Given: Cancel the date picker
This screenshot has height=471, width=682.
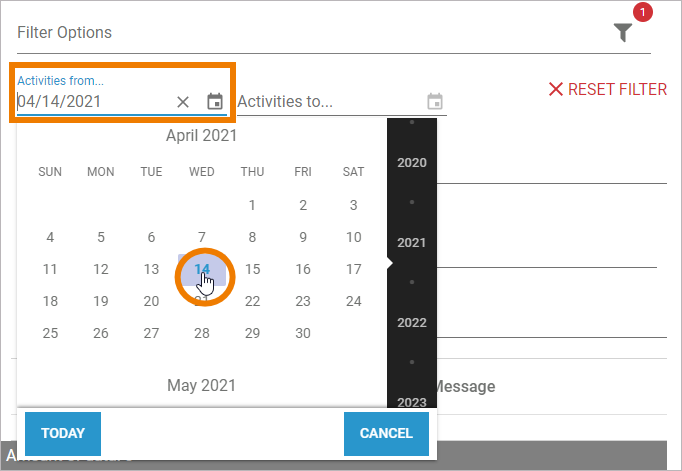Looking at the screenshot, I should click(x=386, y=433).
